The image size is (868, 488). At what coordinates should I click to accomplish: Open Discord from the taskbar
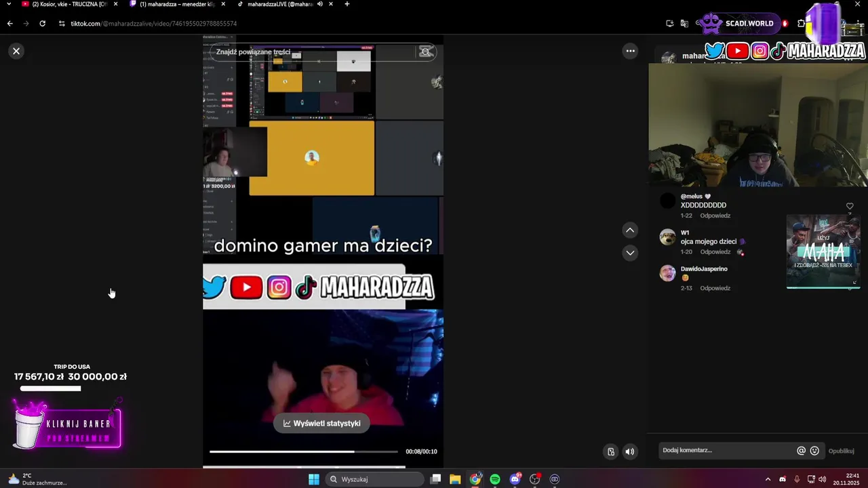[515, 479]
